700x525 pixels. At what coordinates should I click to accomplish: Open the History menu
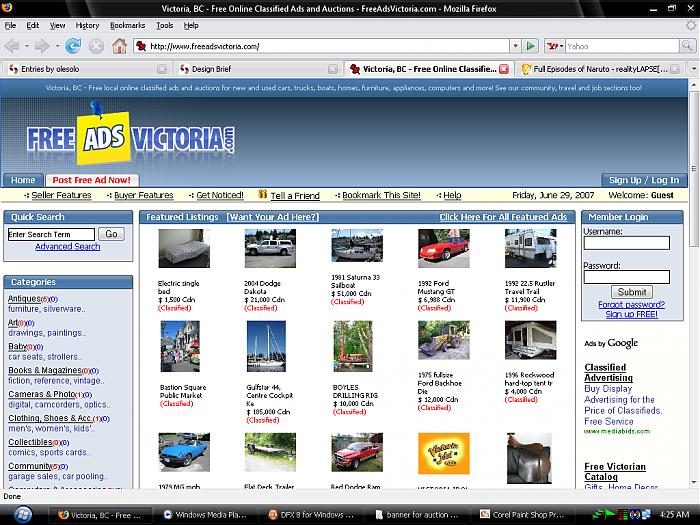[87, 25]
